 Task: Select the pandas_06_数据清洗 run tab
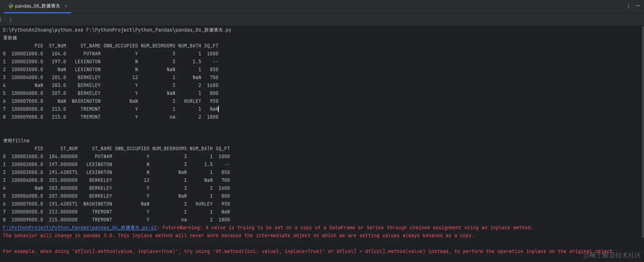(x=37, y=6)
